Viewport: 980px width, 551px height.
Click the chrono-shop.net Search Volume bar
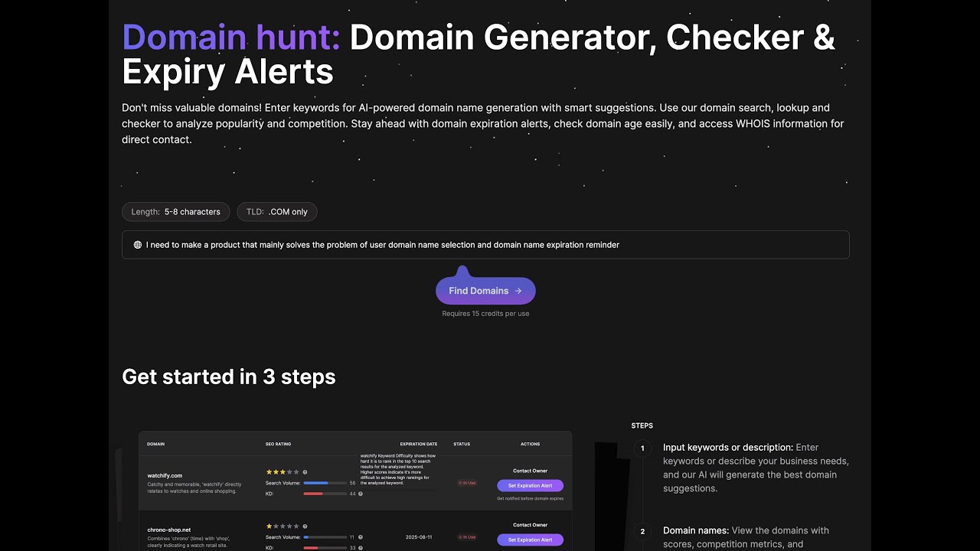click(325, 537)
